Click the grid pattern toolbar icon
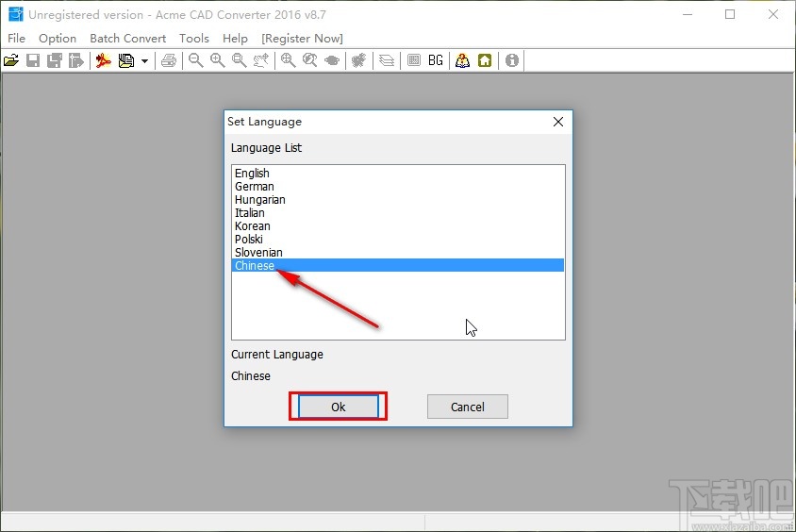This screenshot has width=796, height=532. point(414,60)
